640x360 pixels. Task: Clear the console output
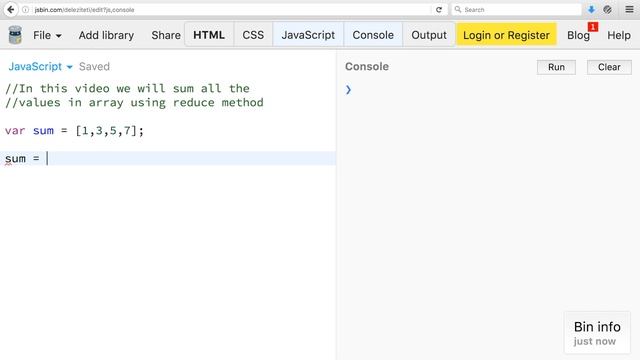click(609, 67)
